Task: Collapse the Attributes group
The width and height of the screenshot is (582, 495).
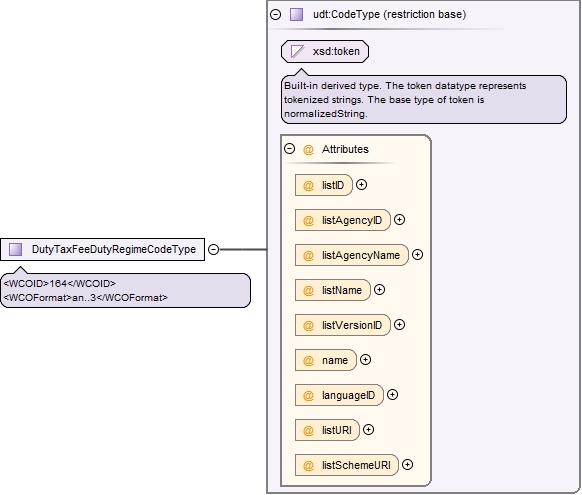Action: (x=289, y=149)
